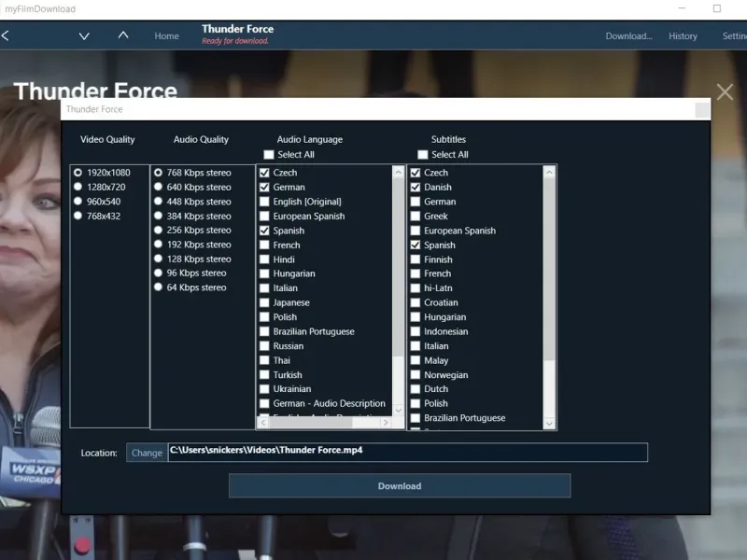The height and width of the screenshot is (560, 747).
Task: Click Audio Language horizontal scroll-right arrow
Action: [x=386, y=423]
